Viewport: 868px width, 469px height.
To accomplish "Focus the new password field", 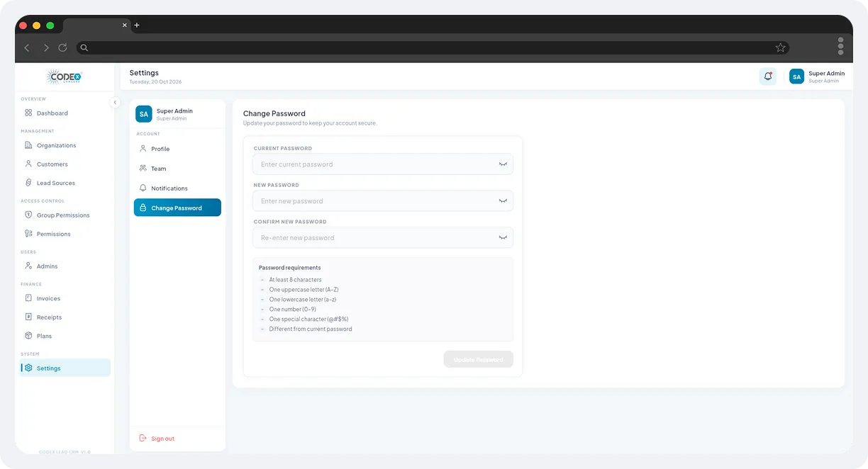I will pyautogui.click(x=383, y=200).
